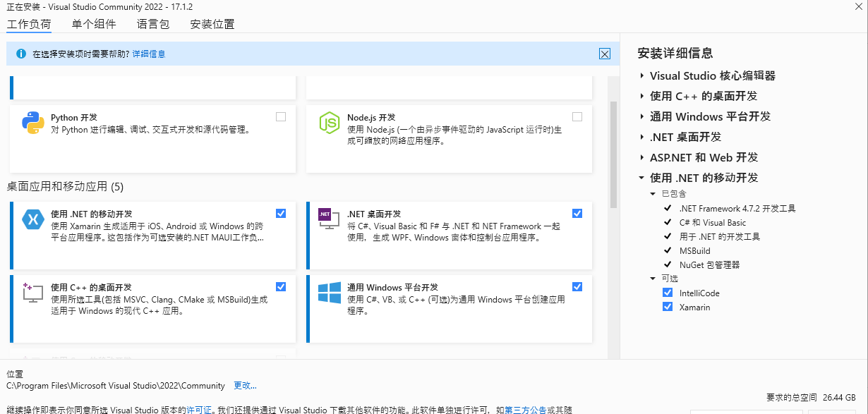Enable the Node.js 开发 workload checkbox
Viewport: 868px width, 414px height.
[x=577, y=117]
